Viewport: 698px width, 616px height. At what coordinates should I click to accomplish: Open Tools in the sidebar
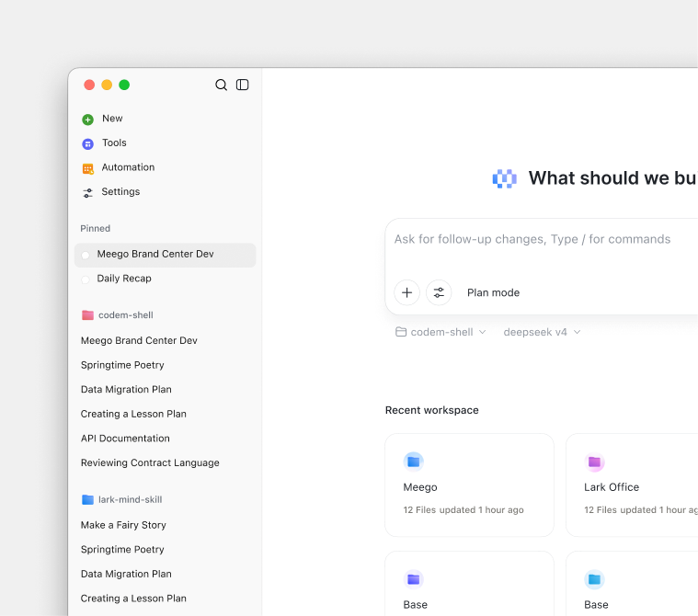coord(114,143)
